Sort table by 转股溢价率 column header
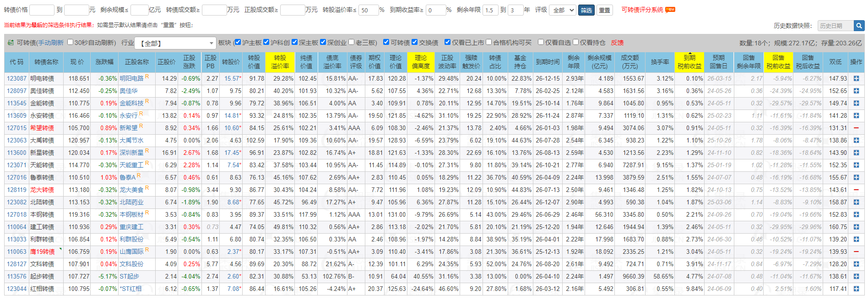 click(280, 62)
